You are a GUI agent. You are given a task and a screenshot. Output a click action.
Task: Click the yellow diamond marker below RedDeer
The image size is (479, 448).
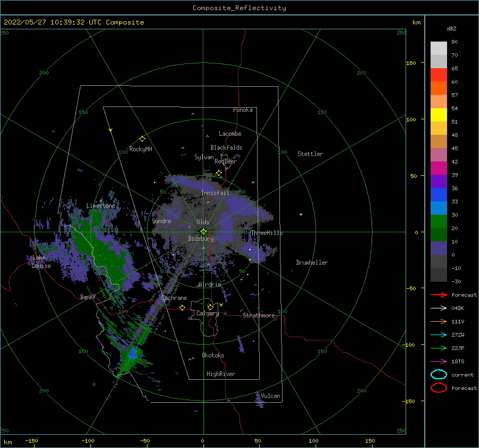tap(219, 173)
